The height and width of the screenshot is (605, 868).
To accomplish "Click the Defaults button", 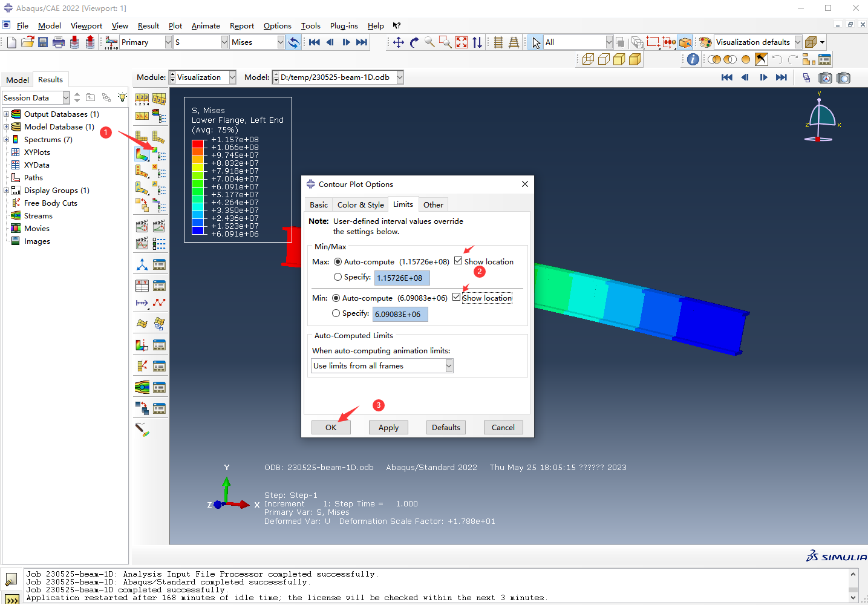I will click(x=446, y=427).
